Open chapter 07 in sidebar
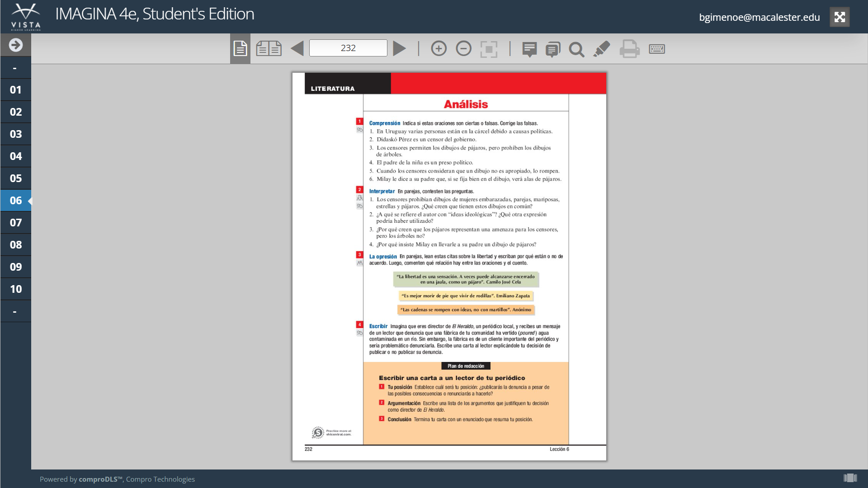The height and width of the screenshot is (488, 868). pyautogui.click(x=16, y=222)
